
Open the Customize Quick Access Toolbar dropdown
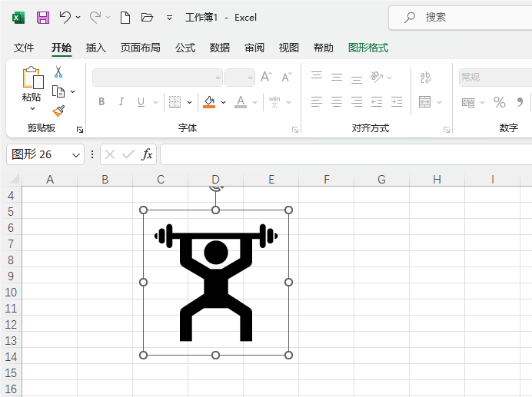click(169, 18)
